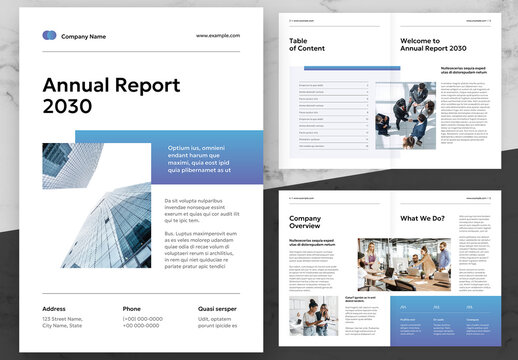
Task: Click the office meeting photo
Action: (x=404, y=265)
